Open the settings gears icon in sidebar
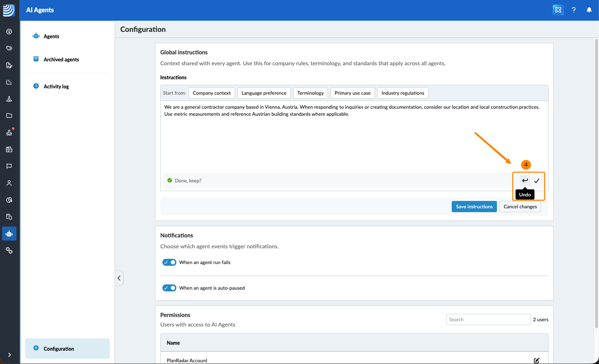 [9, 250]
